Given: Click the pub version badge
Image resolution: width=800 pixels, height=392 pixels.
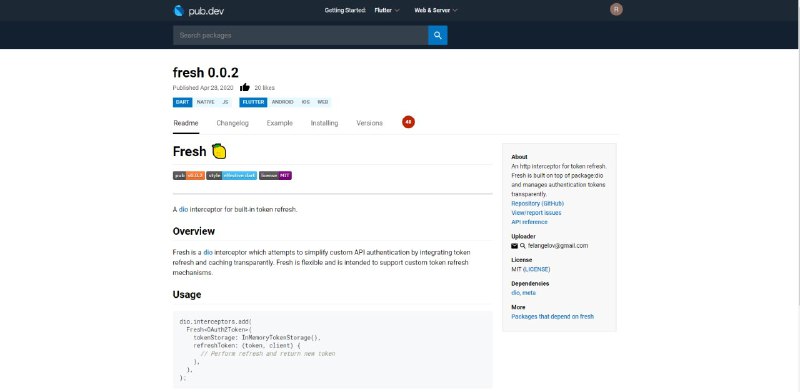Looking at the screenshot, I should click(189, 175).
